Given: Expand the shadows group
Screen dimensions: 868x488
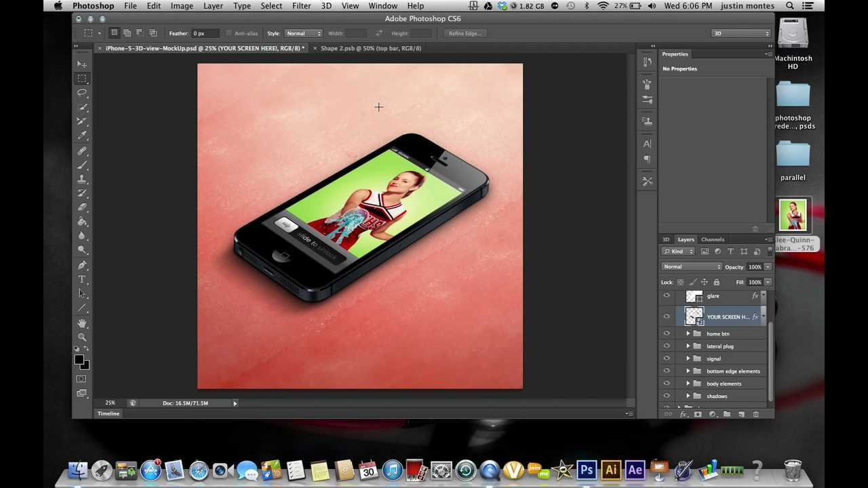Looking at the screenshot, I should (688, 396).
